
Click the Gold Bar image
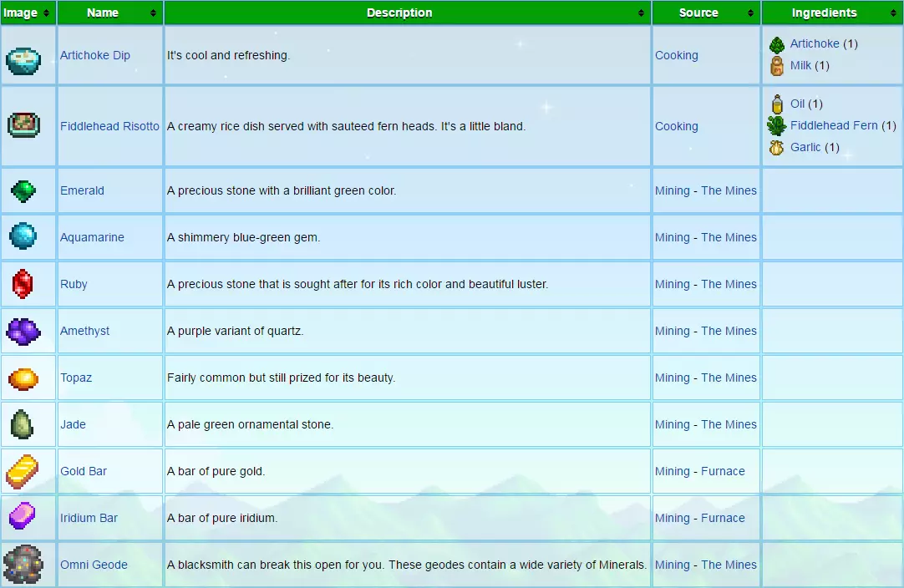[x=22, y=472]
